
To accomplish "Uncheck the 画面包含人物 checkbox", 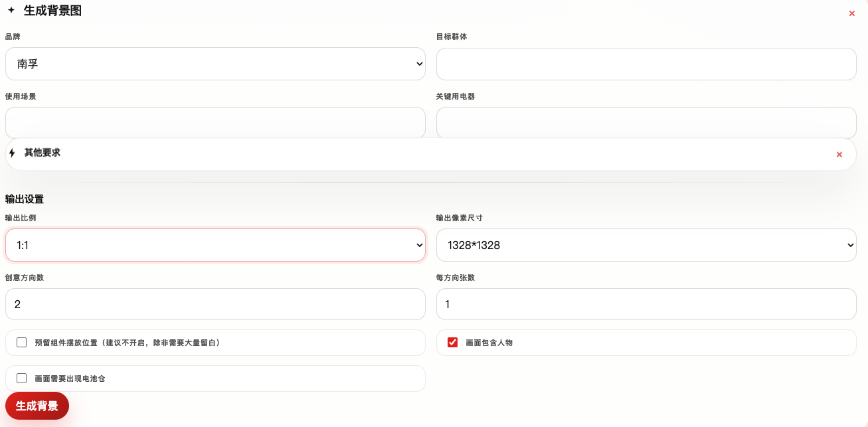I will [453, 343].
